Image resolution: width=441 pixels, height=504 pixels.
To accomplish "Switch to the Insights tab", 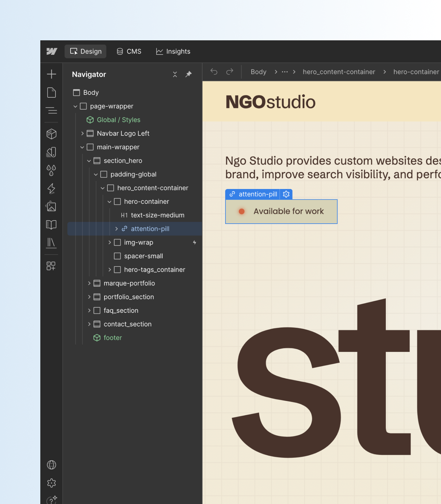I will pyautogui.click(x=173, y=51).
